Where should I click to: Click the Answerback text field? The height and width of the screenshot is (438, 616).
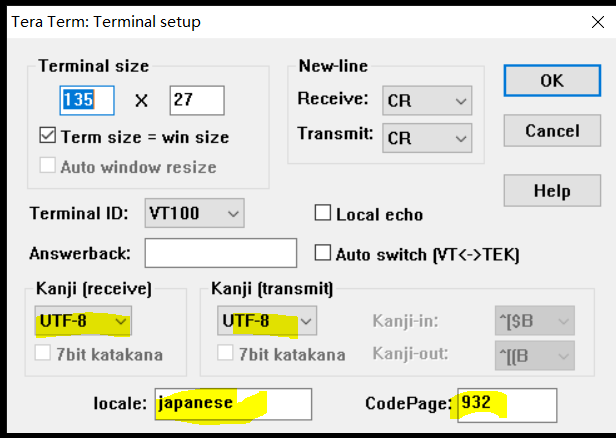click(220, 253)
